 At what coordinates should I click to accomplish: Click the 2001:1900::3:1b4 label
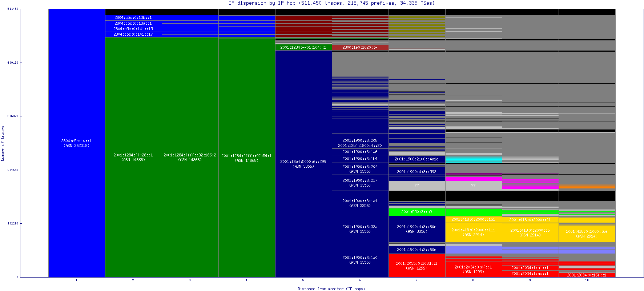(360, 159)
